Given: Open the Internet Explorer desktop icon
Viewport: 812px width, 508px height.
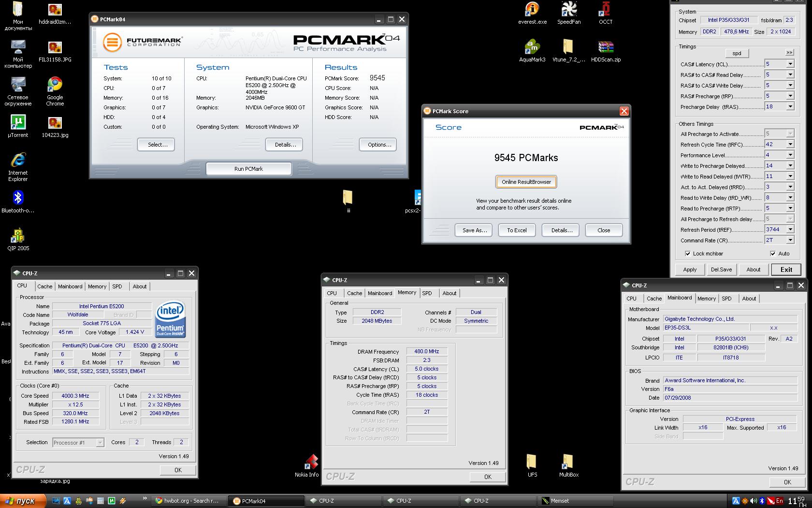Looking at the screenshot, I should pyautogui.click(x=18, y=167).
